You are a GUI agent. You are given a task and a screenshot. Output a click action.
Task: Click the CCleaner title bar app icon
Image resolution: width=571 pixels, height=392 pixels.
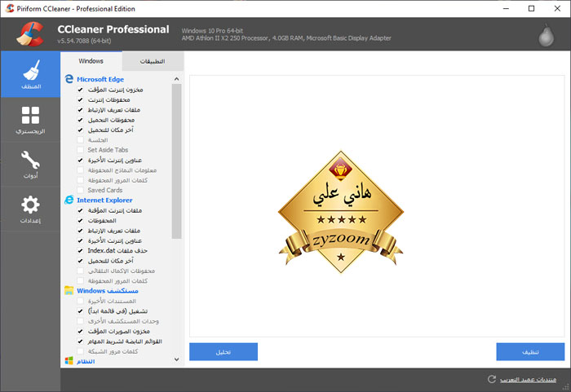[x=10, y=8]
